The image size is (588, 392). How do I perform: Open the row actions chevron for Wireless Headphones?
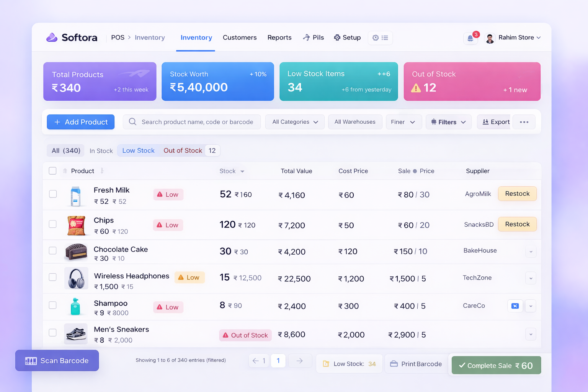click(x=531, y=278)
